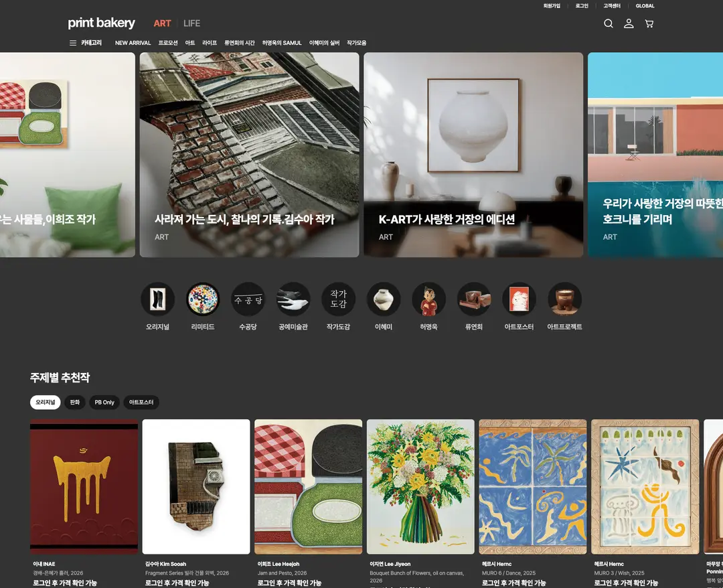This screenshot has width=723, height=588.
Task: Select the 리미티드 colorful circle icon
Action: click(x=203, y=299)
